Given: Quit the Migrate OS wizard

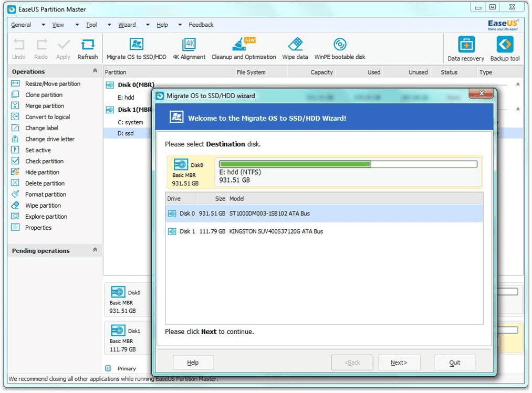Looking at the screenshot, I should coord(455,363).
